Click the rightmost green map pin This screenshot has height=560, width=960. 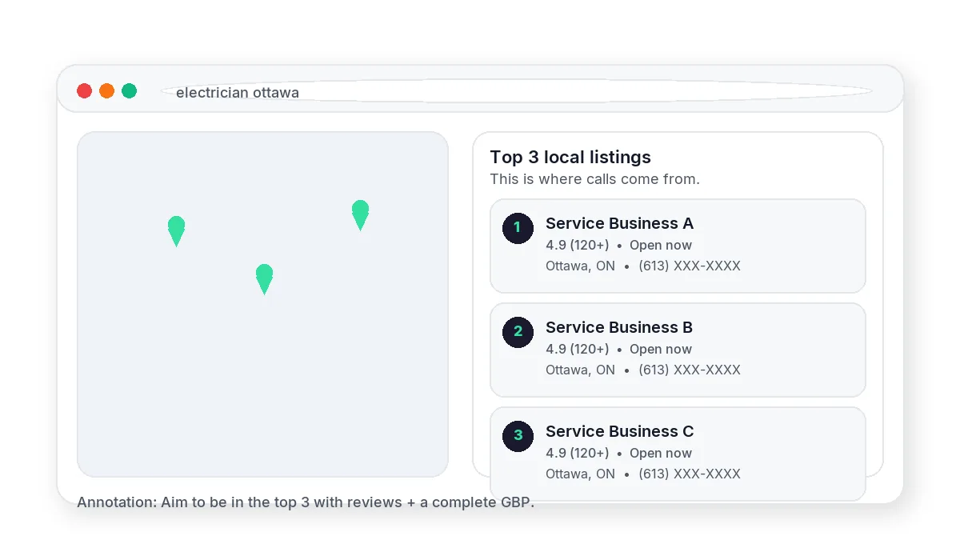click(360, 215)
